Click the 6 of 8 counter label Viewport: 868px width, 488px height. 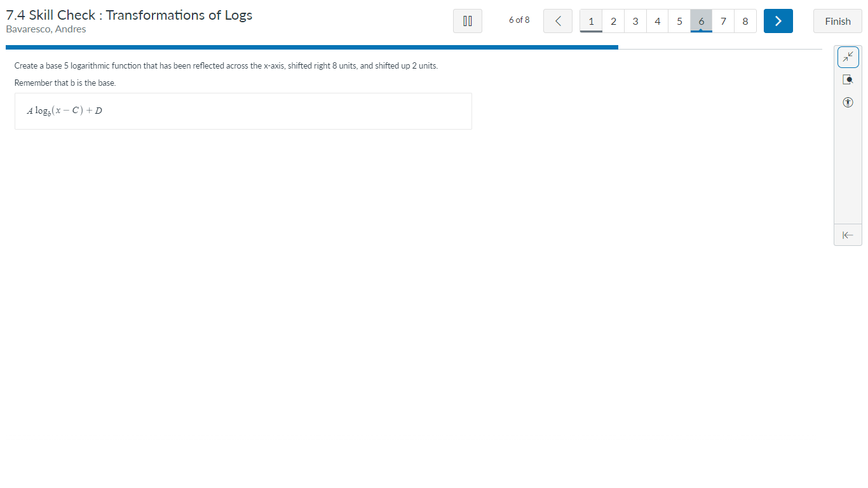[x=519, y=20]
